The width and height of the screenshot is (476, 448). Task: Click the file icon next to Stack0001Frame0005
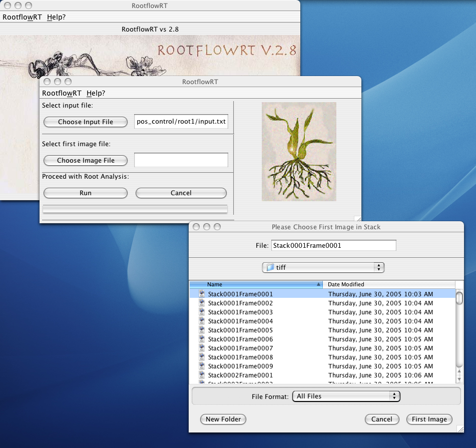click(x=202, y=330)
